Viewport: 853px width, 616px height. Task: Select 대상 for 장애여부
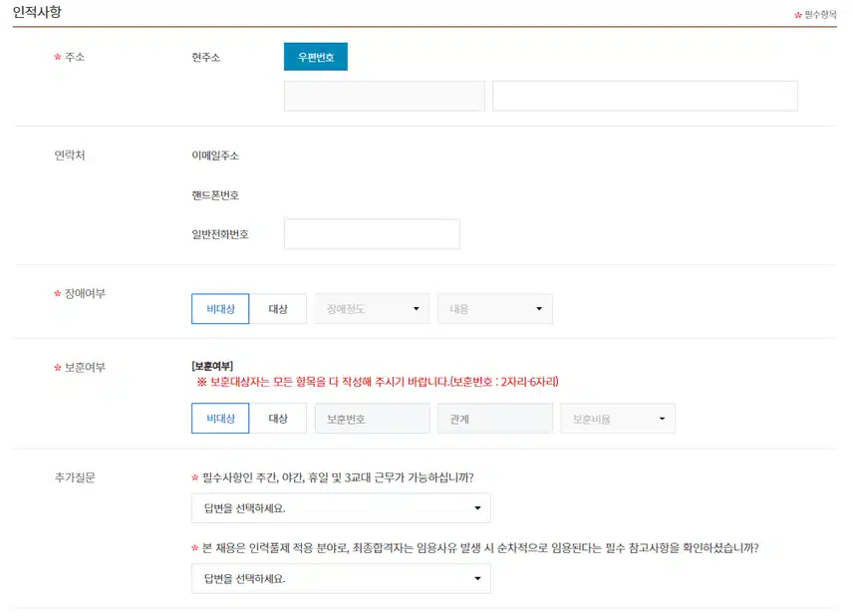coord(278,309)
